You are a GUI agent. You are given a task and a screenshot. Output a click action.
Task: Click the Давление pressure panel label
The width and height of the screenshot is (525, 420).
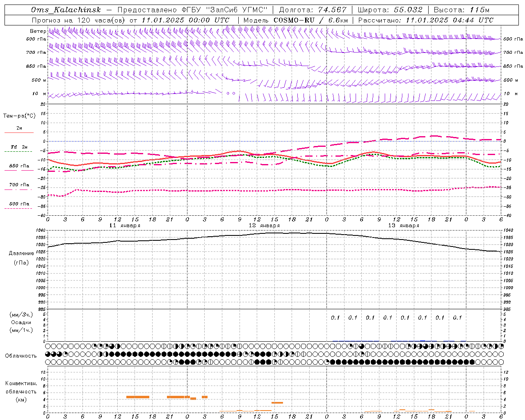pyautogui.click(x=21, y=253)
